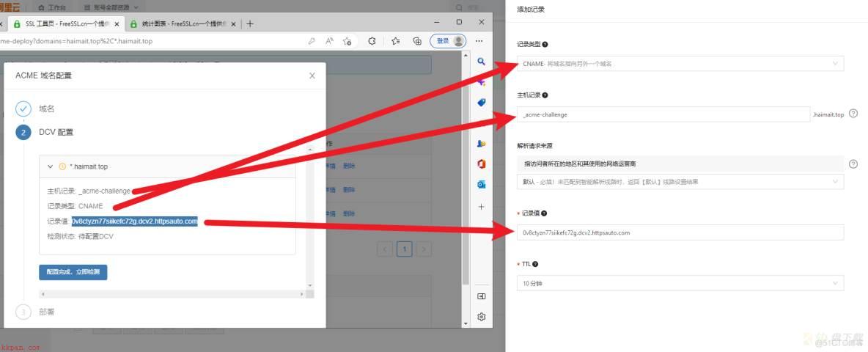Open the Outlook icon in Edge sidebar

tap(481, 184)
